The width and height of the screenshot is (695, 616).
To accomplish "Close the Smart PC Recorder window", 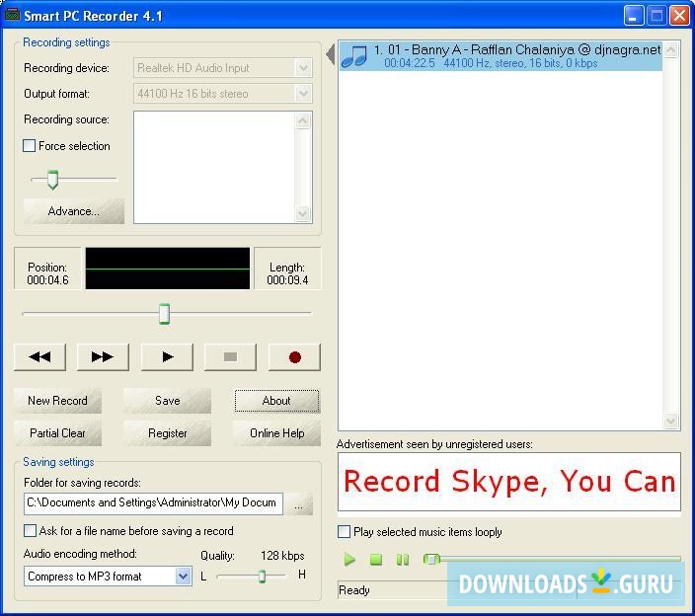I will tap(679, 16).
